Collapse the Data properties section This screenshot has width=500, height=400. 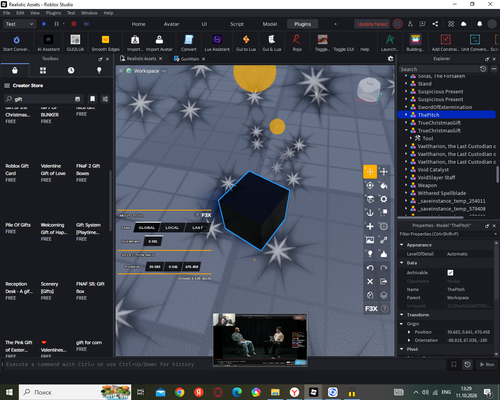[x=402, y=263]
